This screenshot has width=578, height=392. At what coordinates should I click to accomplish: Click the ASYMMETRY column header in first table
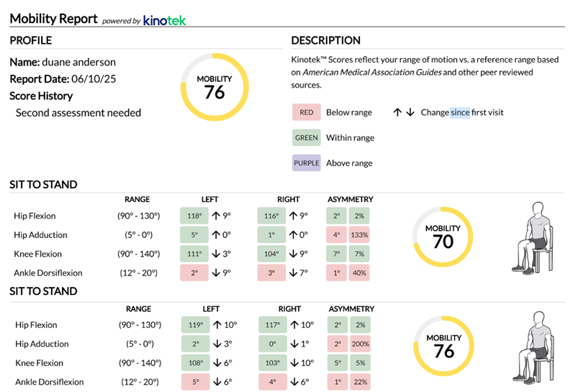(351, 199)
